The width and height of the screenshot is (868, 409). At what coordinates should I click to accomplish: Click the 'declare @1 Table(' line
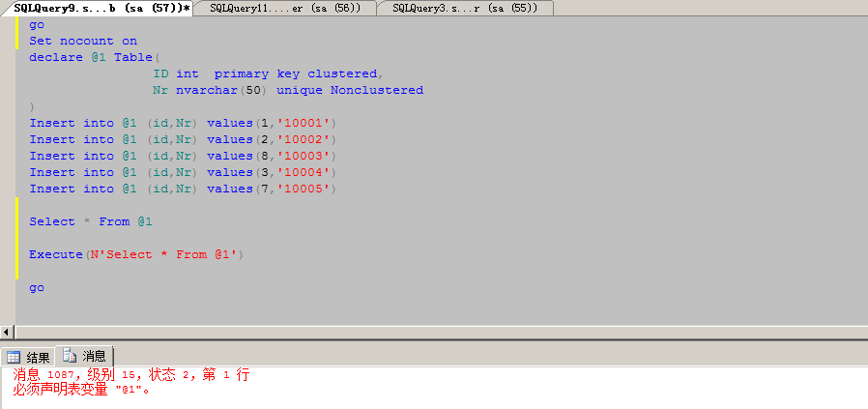[87, 57]
